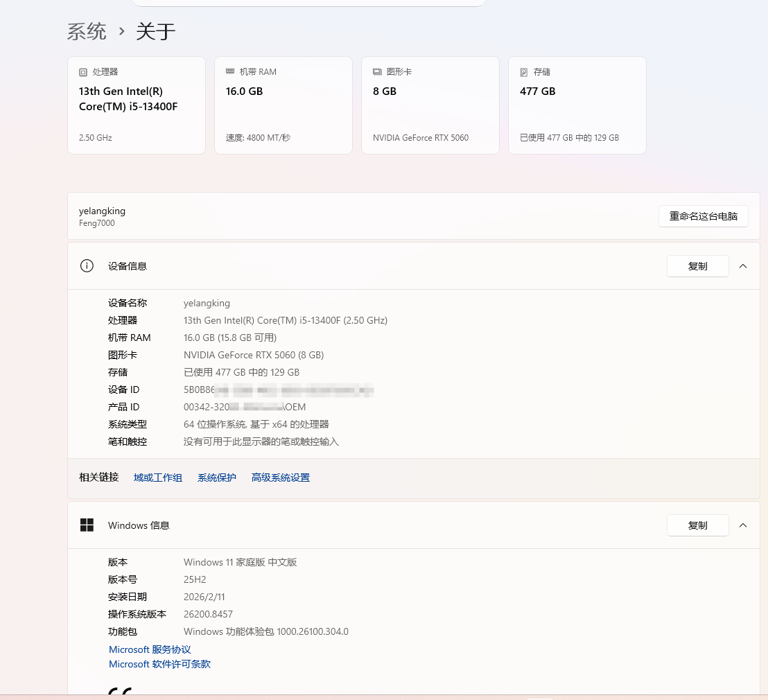This screenshot has width=768, height=700.
Task: Select the 存储 477 GB card
Action: (577, 105)
